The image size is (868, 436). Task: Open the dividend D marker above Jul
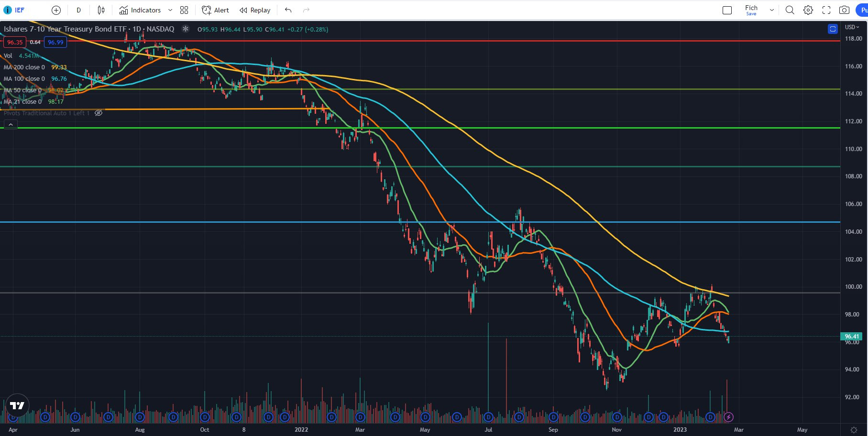(488, 417)
